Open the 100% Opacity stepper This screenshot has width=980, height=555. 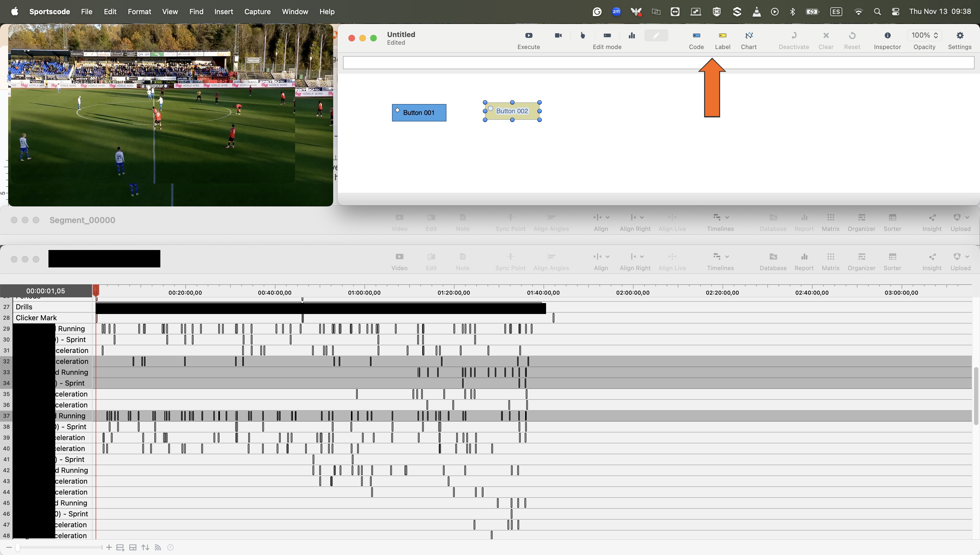click(924, 35)
